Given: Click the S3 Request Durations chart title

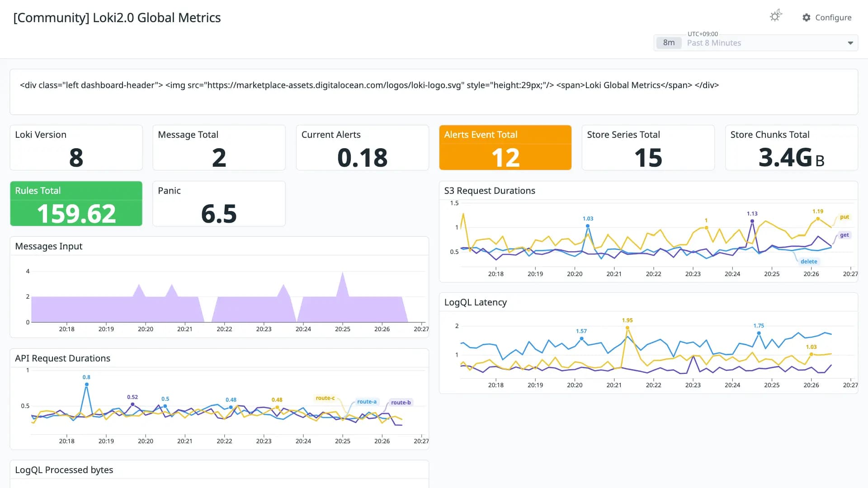Looking at the screenshot, I should [490, 191].
